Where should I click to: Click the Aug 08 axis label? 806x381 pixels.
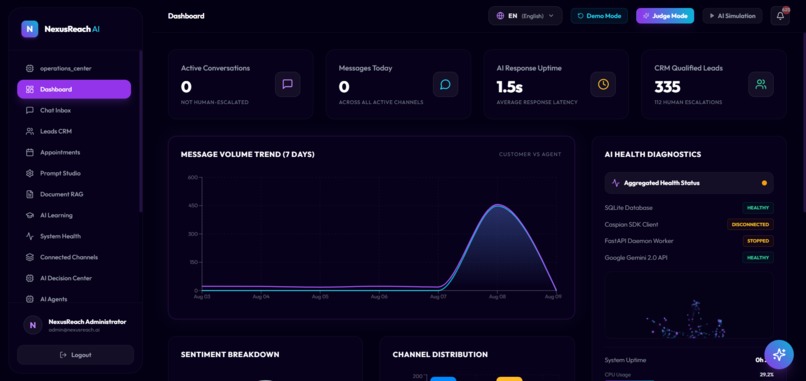click(x=497, y=297)
